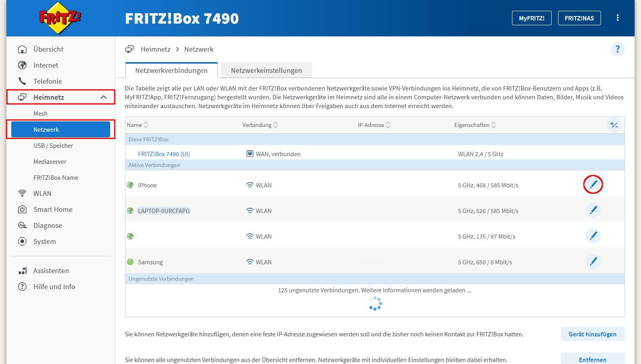Click the FRITZ!NAS button

click(579, 18)
